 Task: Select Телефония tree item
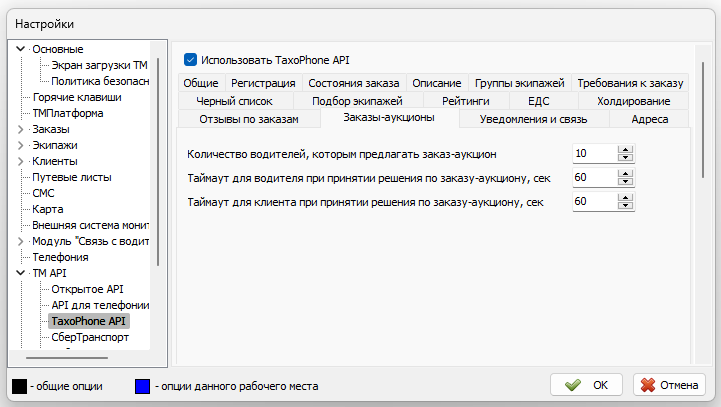(60, 258)
